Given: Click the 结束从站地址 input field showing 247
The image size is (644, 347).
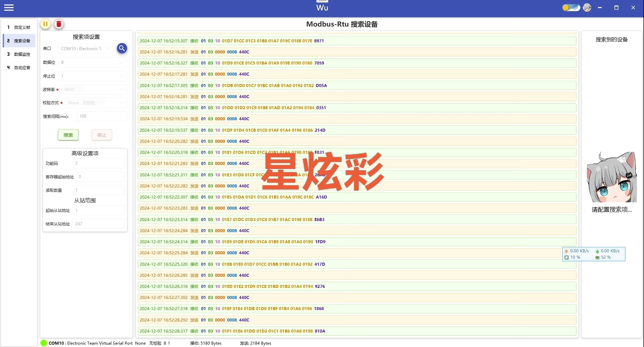Looking at the screenshot, I should (98, 224).
